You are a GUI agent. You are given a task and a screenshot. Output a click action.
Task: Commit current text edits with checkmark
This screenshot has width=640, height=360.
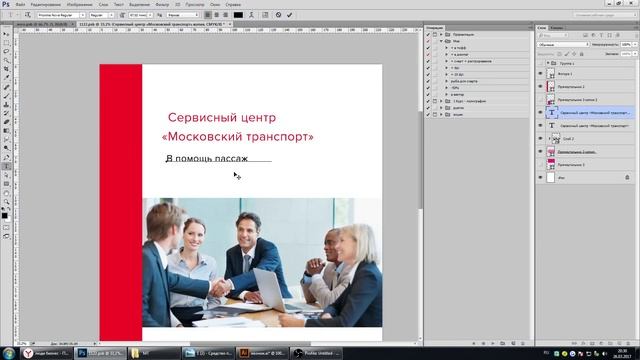[289, 15]
